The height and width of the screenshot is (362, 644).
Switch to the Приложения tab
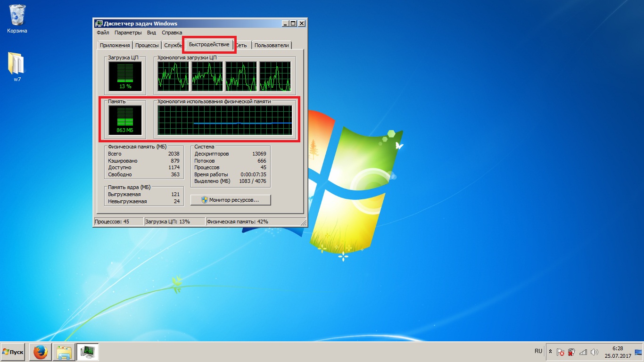point(115,45)
